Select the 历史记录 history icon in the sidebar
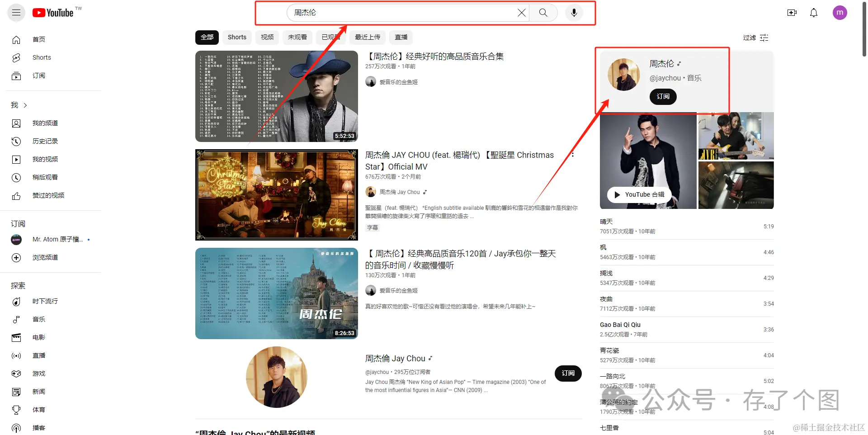 (16, 141)
